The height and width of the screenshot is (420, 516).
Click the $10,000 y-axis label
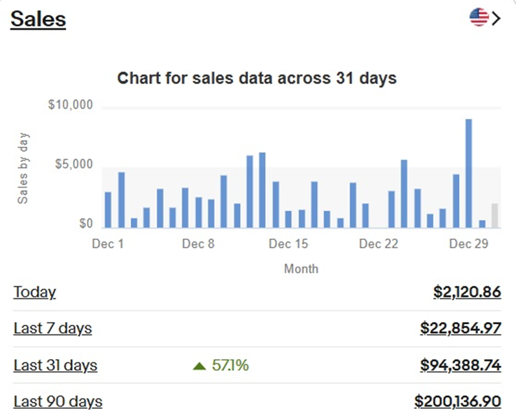coord(70,105)
